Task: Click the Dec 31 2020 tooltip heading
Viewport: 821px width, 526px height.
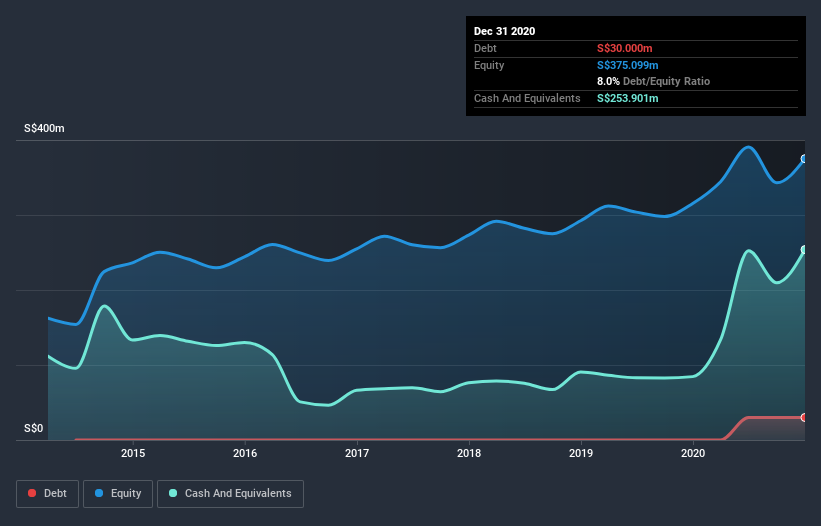Action: pos(505,31)
